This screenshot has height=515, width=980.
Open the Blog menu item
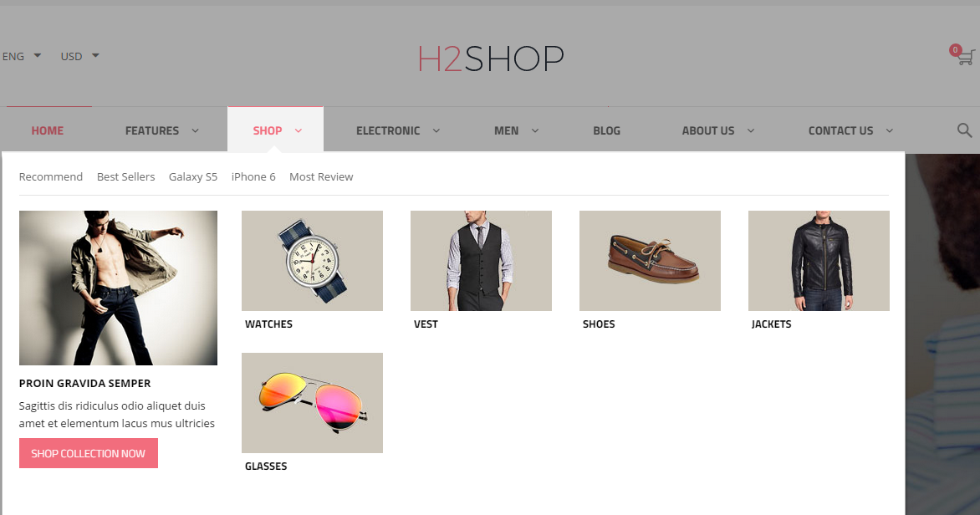pyautogui.click(x=606, y=130)
